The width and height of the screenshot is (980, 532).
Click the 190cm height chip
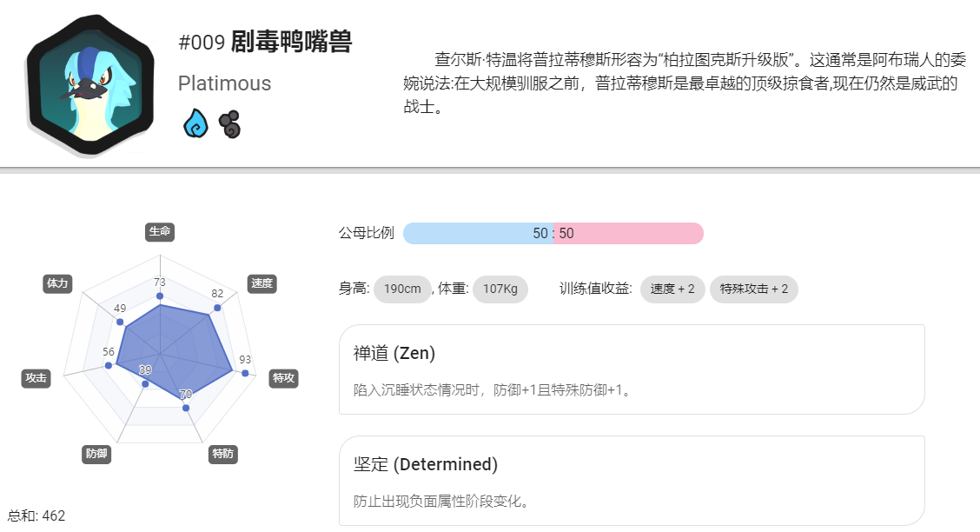402,289
